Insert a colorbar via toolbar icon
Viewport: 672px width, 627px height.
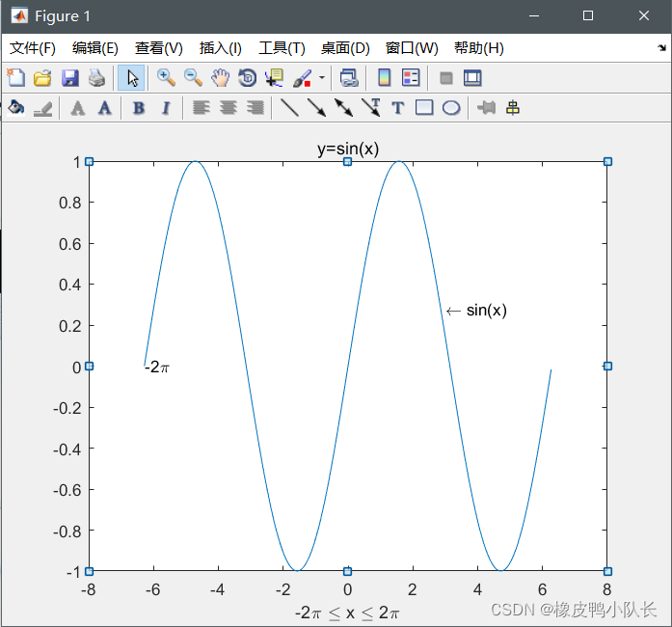(x=385, y=78)
